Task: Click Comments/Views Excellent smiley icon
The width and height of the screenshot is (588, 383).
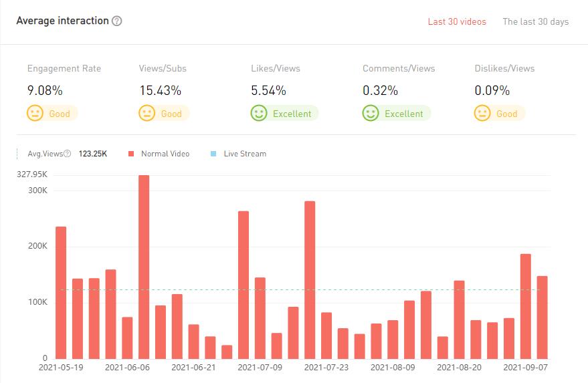Action: [x=371, y=113]
